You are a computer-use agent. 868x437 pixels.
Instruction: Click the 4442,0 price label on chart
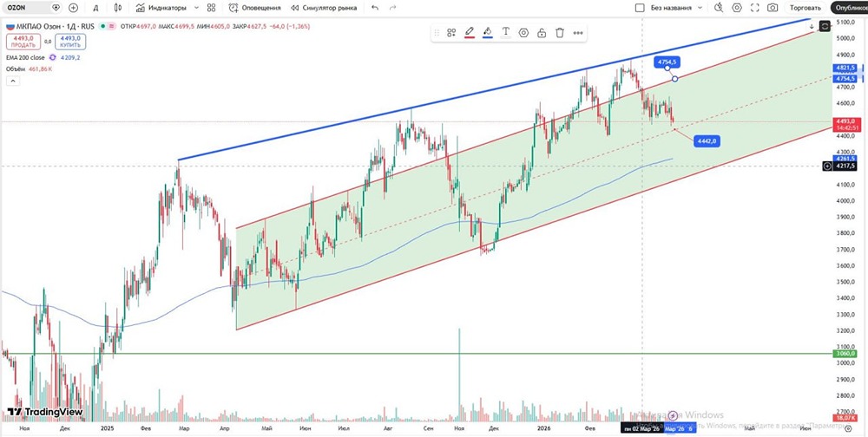tap(707, 141)
